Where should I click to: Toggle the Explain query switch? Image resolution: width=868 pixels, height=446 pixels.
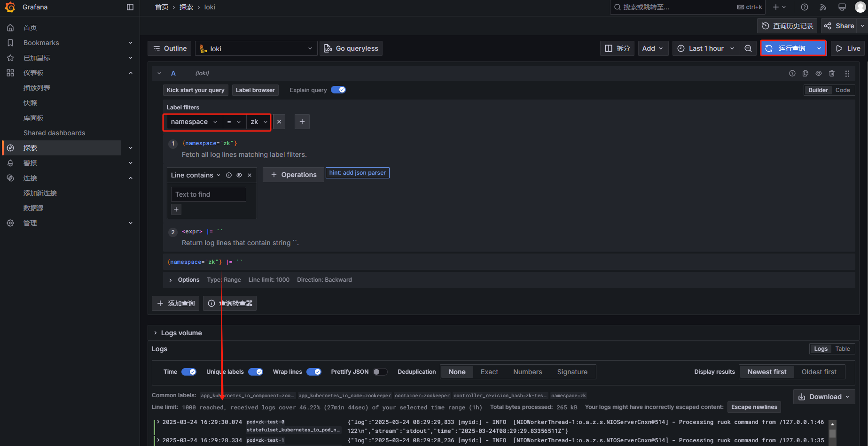pos(338,90)
